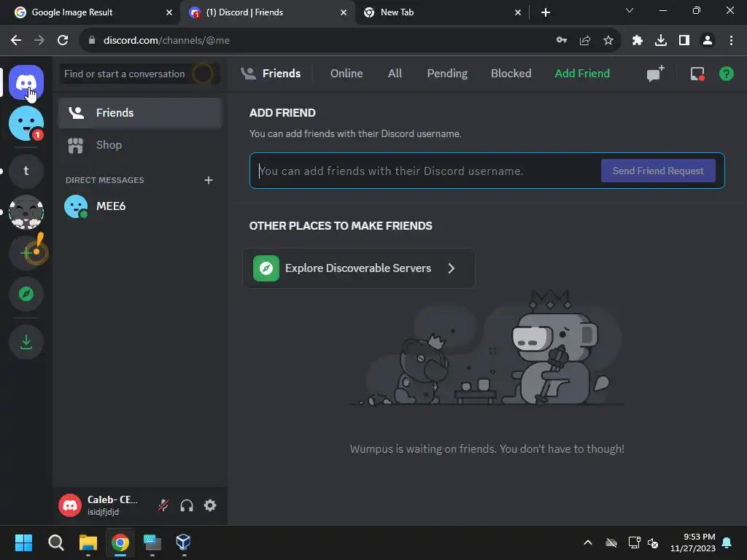Download apps icon in server sidebar
This screenshot has width=747, height=560.
(x=26, y=341)
